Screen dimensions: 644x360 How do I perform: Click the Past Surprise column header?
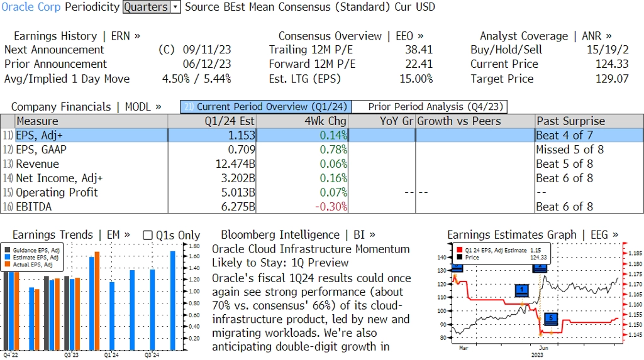589,121
